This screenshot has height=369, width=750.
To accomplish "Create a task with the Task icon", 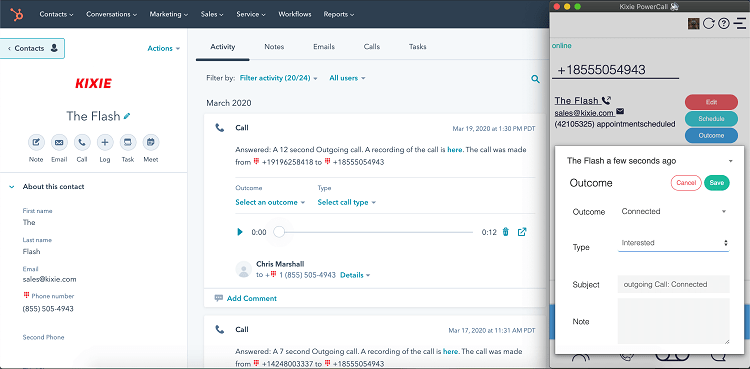I will (x=128, y=142).
